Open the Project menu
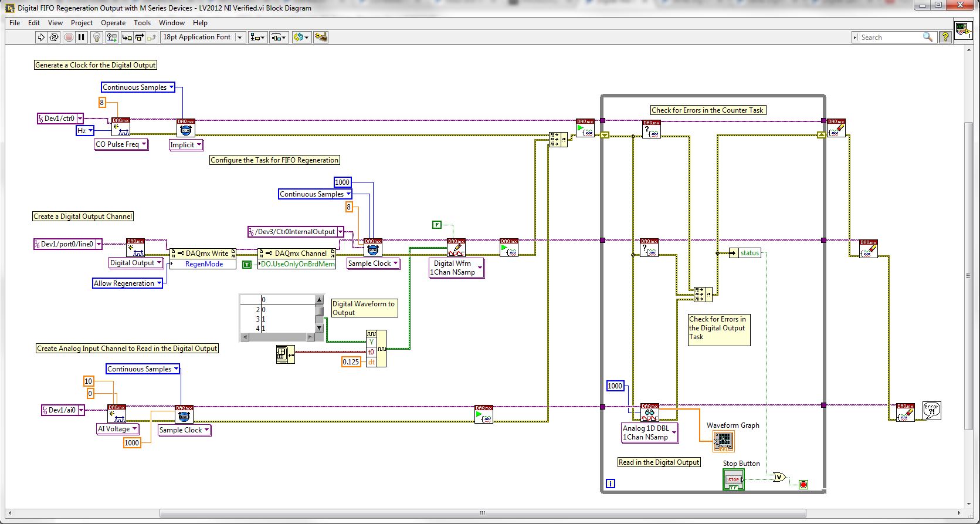 [x=82, y=23]
